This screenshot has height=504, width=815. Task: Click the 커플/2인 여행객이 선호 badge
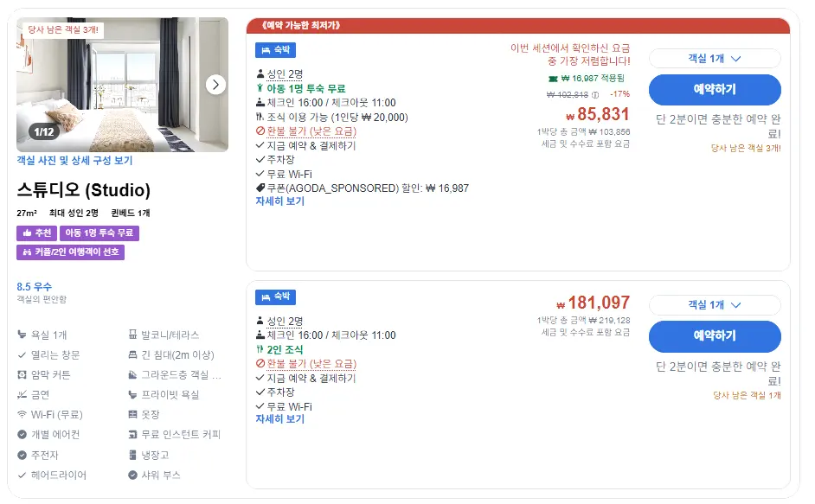(70, 252)
